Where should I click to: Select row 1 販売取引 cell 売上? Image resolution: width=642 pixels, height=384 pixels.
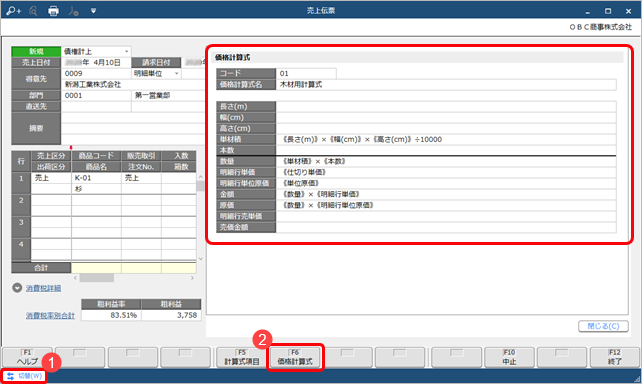click(141, 178)
